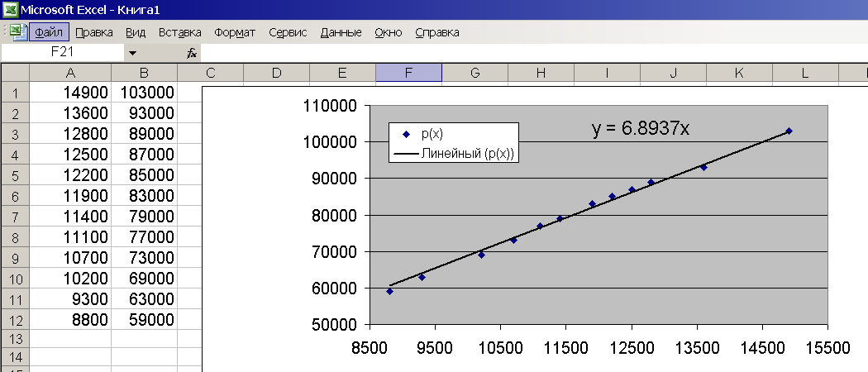Image resolution: width=868 pixels, height=372 pixels.
Task: Click cell B4 containing 87000
Action: (x=145, y=155)
